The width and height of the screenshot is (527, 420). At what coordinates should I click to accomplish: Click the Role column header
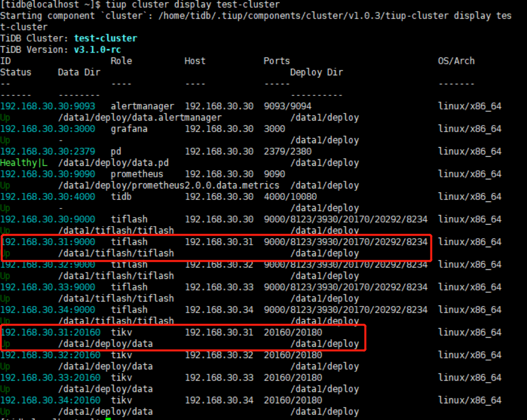(x=121, y=61)
